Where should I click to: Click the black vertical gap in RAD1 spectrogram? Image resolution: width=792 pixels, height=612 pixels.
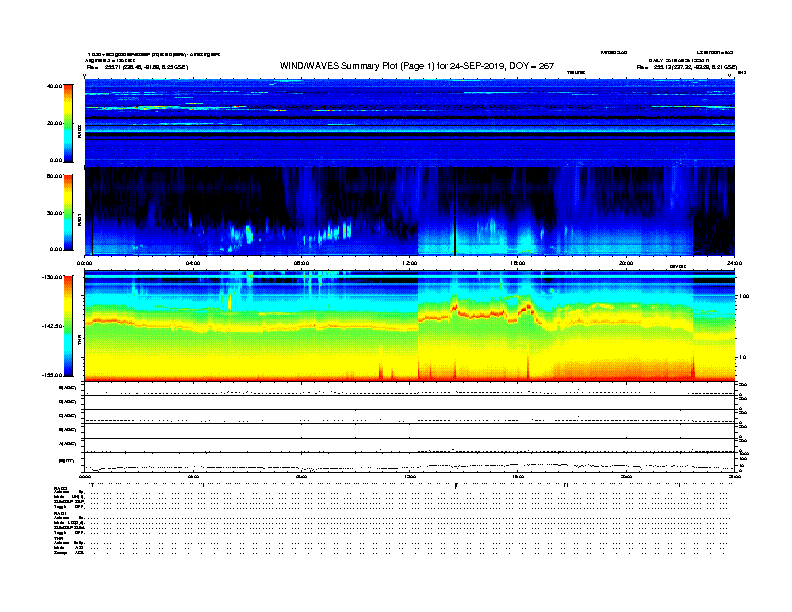point(454,212)
